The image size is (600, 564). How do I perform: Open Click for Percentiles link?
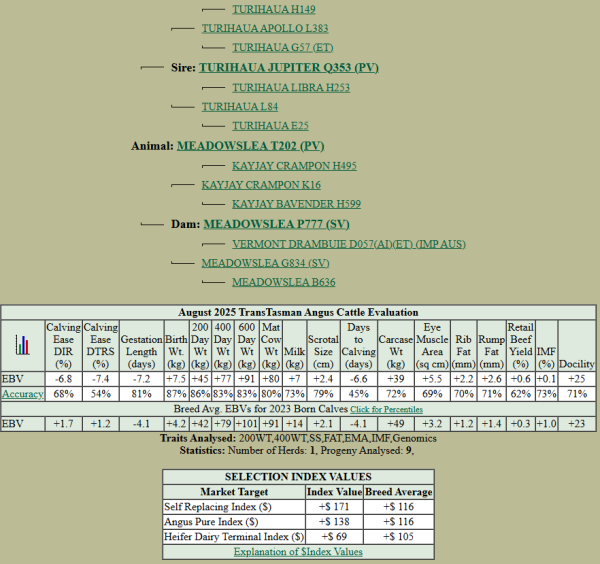tap(391, 410)
